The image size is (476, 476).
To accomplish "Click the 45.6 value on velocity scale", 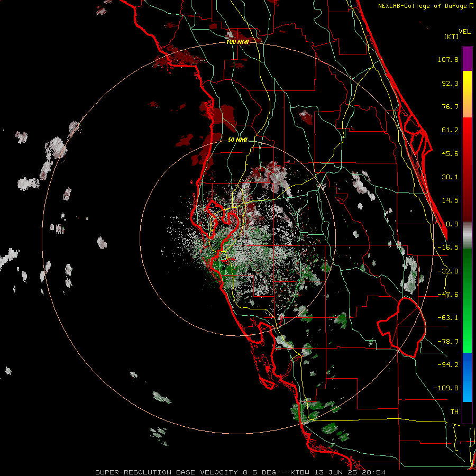I will tap(450, 153).
